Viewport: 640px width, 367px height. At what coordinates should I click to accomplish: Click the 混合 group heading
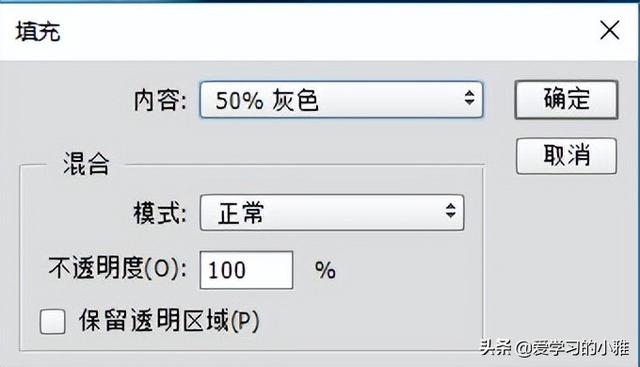click(x=86, y=164)
